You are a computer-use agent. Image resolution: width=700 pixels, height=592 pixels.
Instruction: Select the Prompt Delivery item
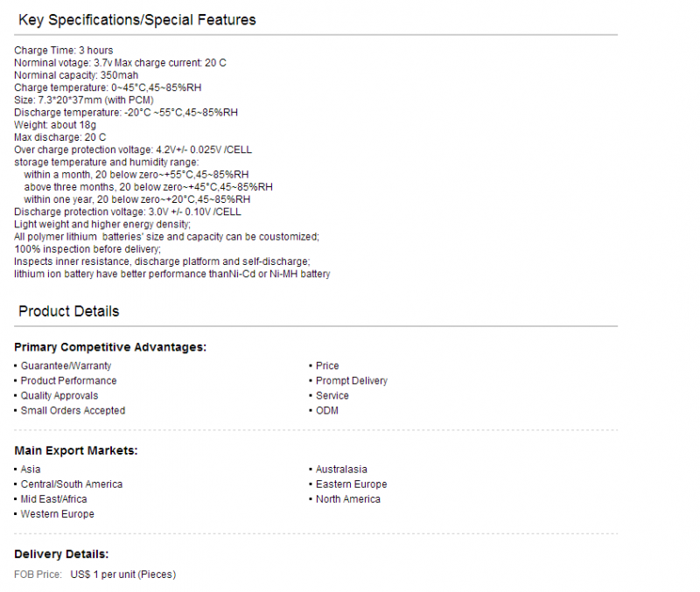352,380
